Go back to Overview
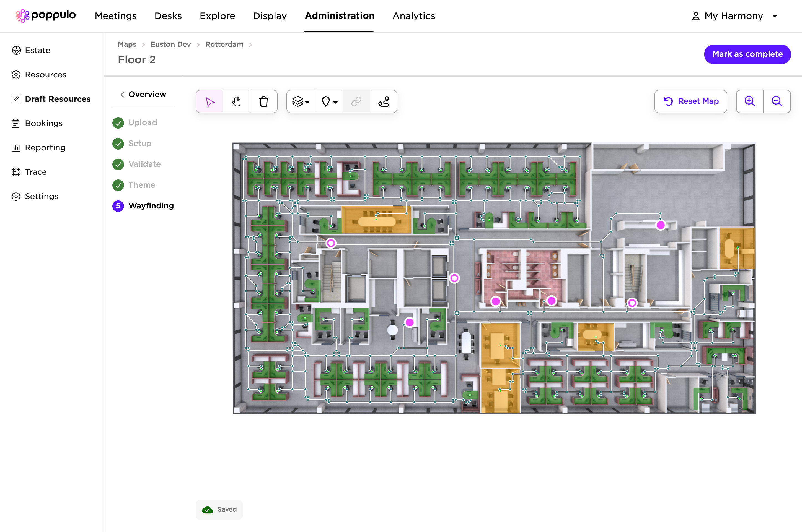Screen dimensions: 802x532 143,94
